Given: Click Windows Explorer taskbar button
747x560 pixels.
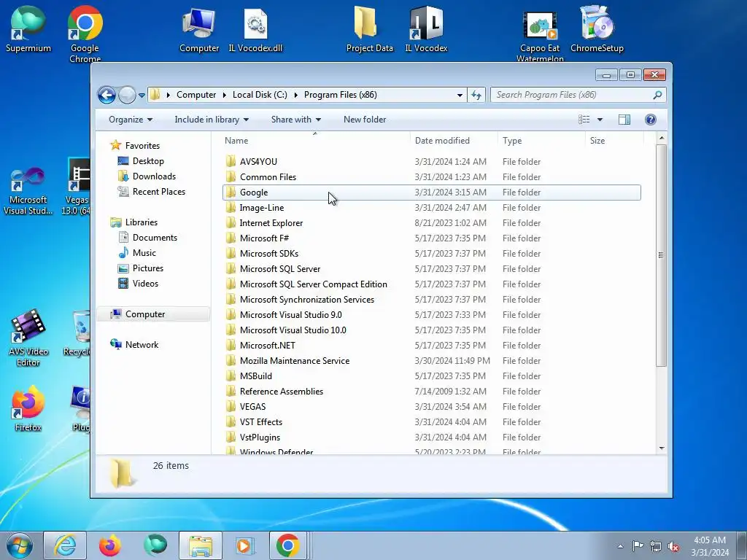Looking at the screenshot, I should (201, 545).
